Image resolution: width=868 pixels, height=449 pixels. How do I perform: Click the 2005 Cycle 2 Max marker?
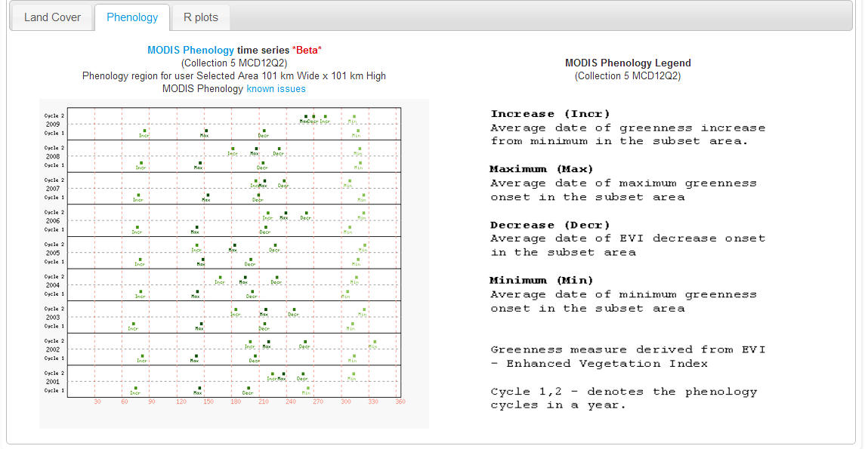click(x=234, y=245)
